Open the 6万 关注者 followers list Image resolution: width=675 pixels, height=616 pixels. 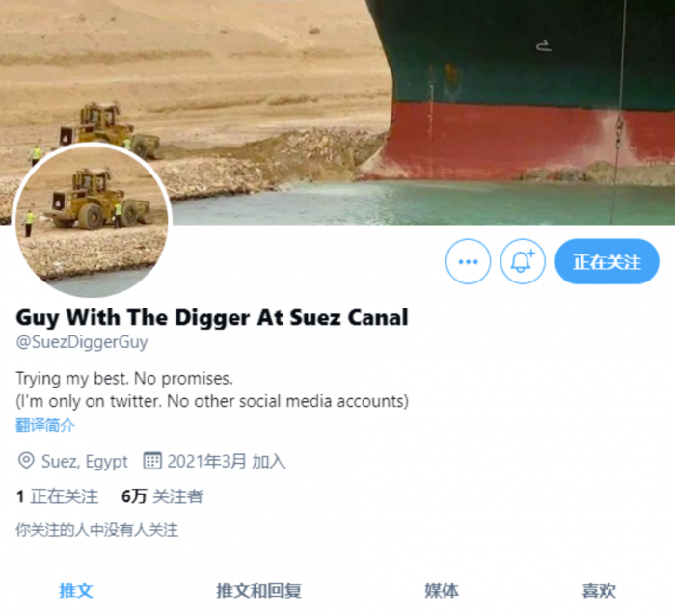click(x=163, y=496)
